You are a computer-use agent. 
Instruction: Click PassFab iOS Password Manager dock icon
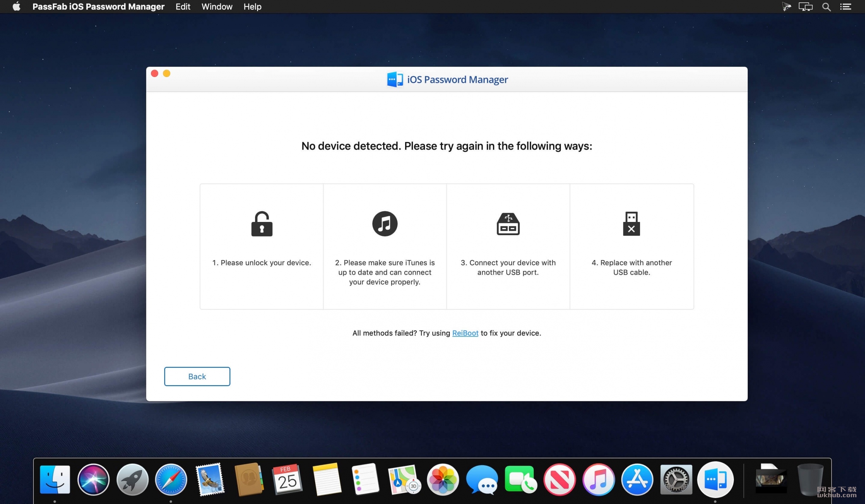715,479
